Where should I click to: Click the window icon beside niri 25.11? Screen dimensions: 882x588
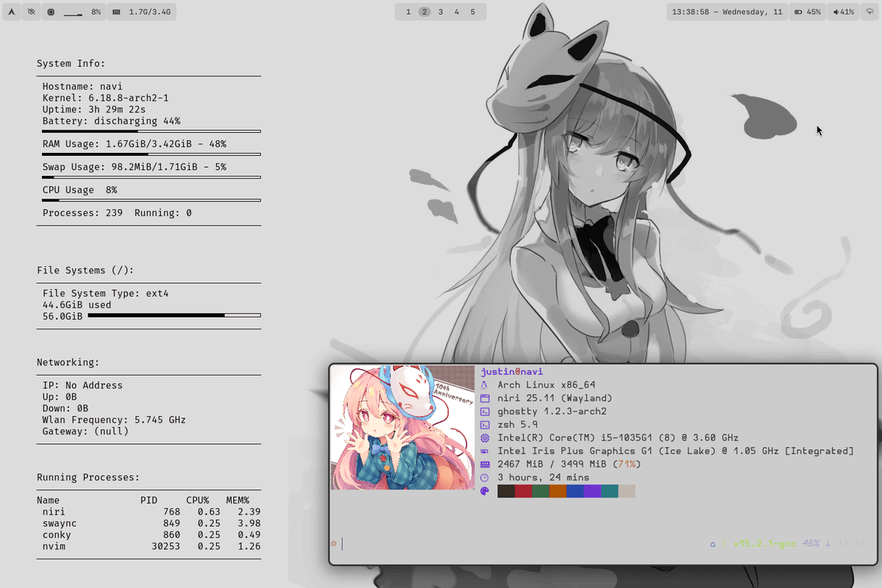point(484,398)
